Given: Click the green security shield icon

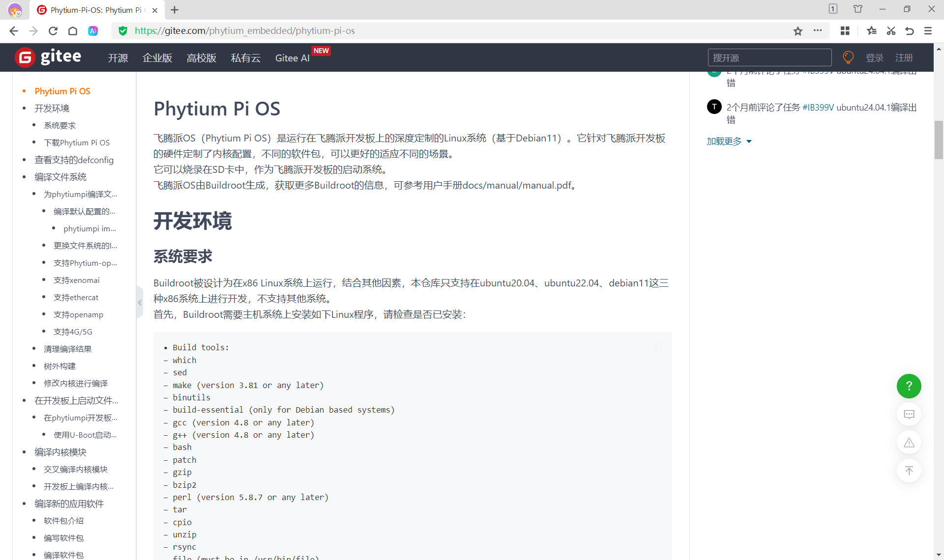Looking at the screenshot, I should pos(123,31).
